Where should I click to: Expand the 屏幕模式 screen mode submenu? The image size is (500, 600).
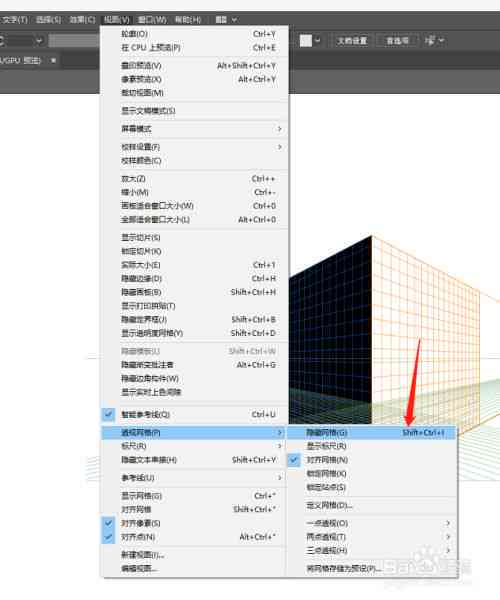[x=194, y=129]
